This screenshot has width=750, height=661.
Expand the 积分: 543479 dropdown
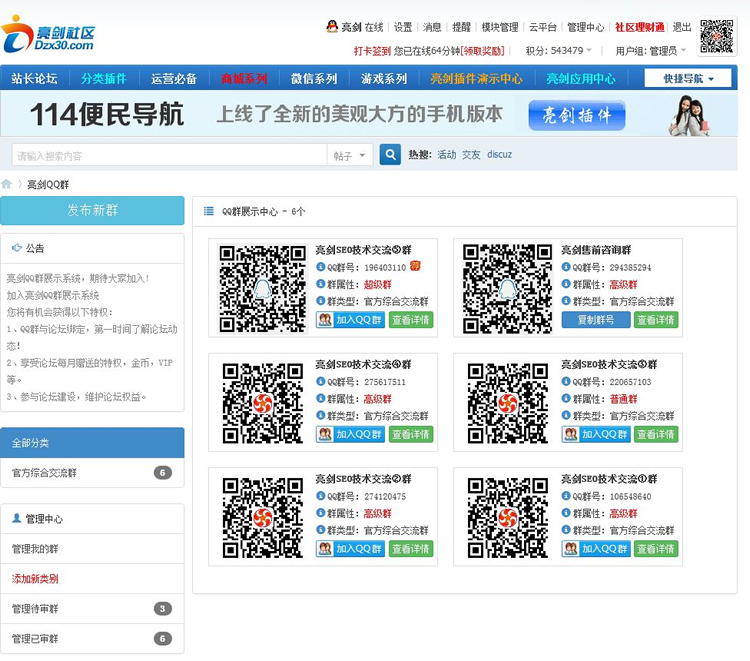tap(558, 51)
